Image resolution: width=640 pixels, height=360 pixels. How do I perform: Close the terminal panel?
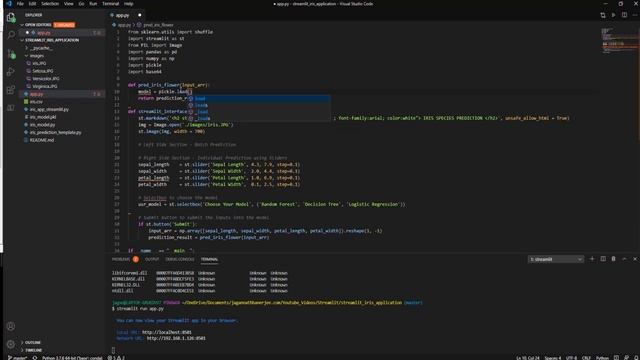point(635,259)
